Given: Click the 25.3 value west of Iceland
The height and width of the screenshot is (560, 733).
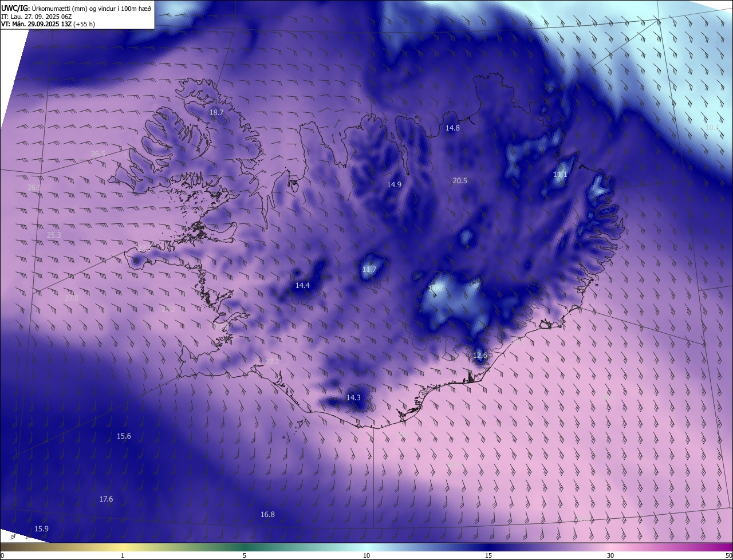Looking at the screenshot, I should click(x=54, y=235).
